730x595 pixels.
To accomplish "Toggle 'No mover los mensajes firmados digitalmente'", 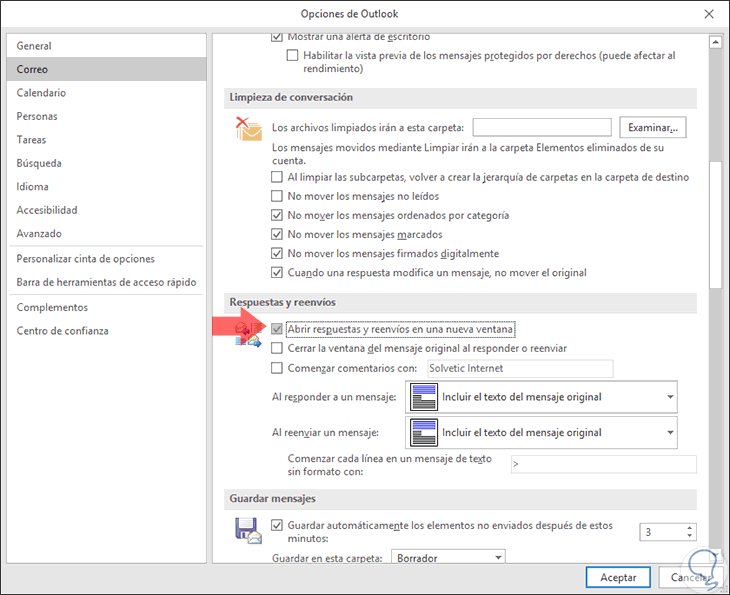I will [277, 253].
